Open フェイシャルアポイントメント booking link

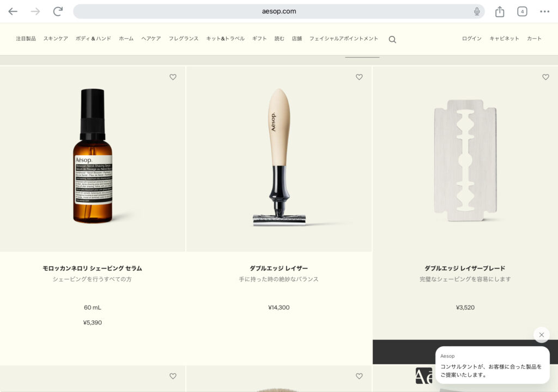click(x=343, y=39)
